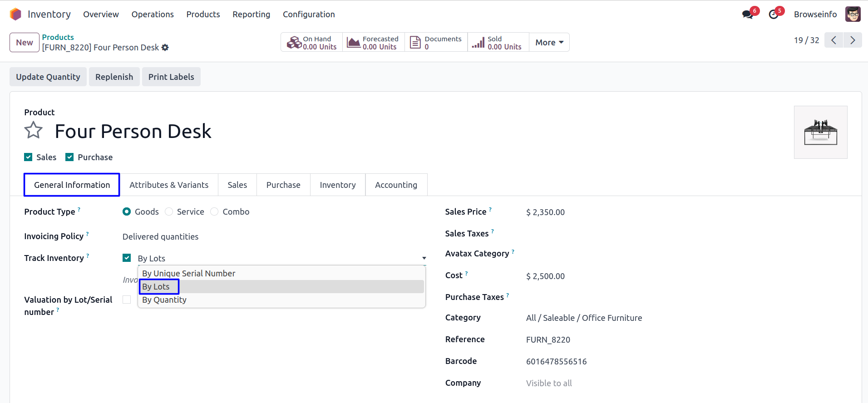Click the Four Person Desk product image

(820, 133)
